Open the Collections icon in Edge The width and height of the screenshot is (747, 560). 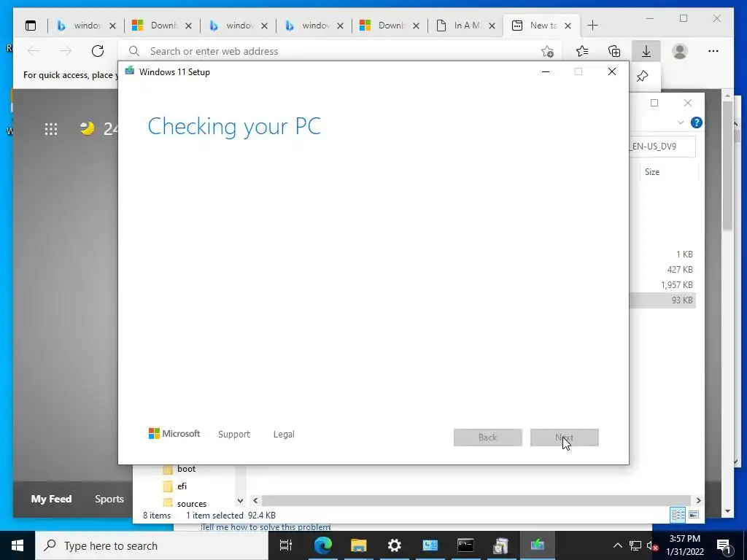(x=614, y=51)
